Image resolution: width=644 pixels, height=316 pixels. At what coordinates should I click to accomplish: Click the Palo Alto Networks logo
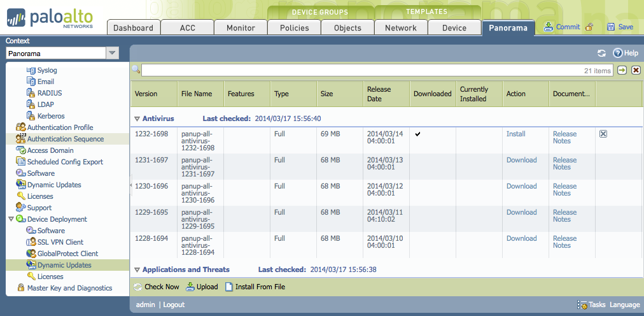pyautogui.click(x=50, y=18)
